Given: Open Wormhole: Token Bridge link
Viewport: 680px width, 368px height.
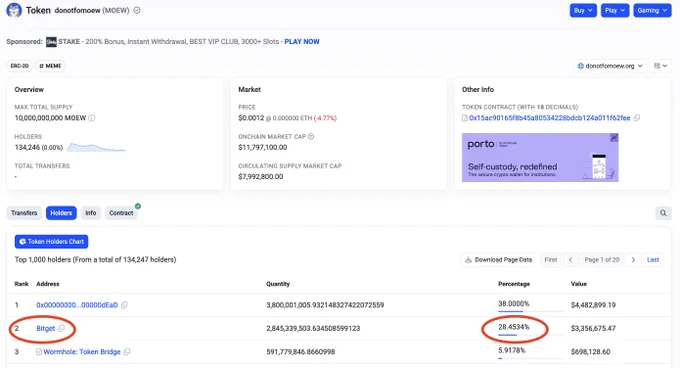Looking at the screenshot, I should point(82,352).
